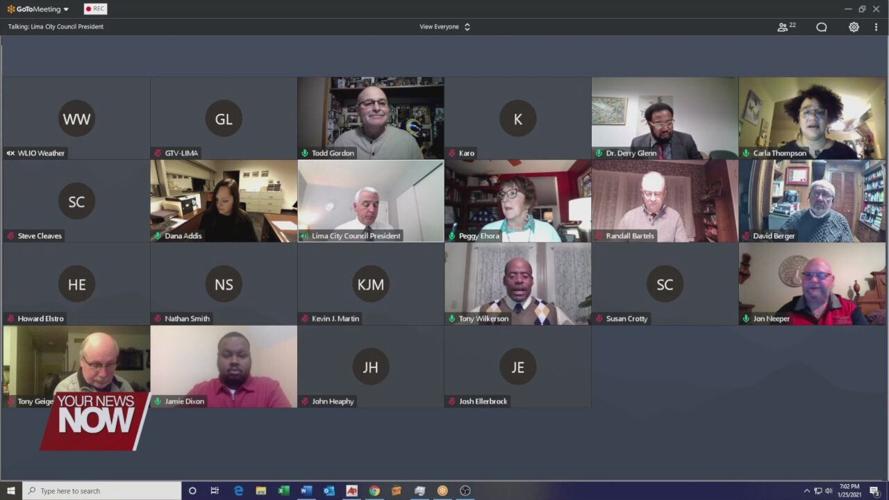
Task: Open Microsoft Edge from the taskbar
Action: [x=238, y=491]
